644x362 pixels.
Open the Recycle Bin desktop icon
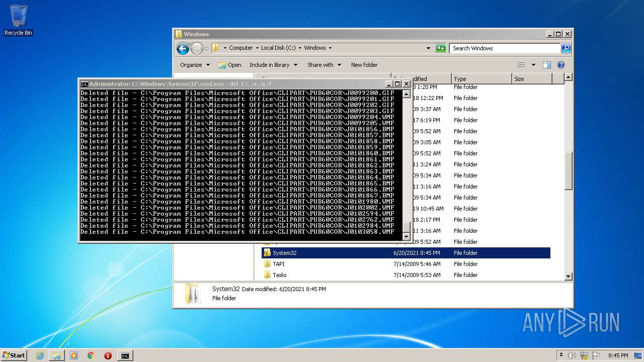pyautogui.click(x=18, y=20)
